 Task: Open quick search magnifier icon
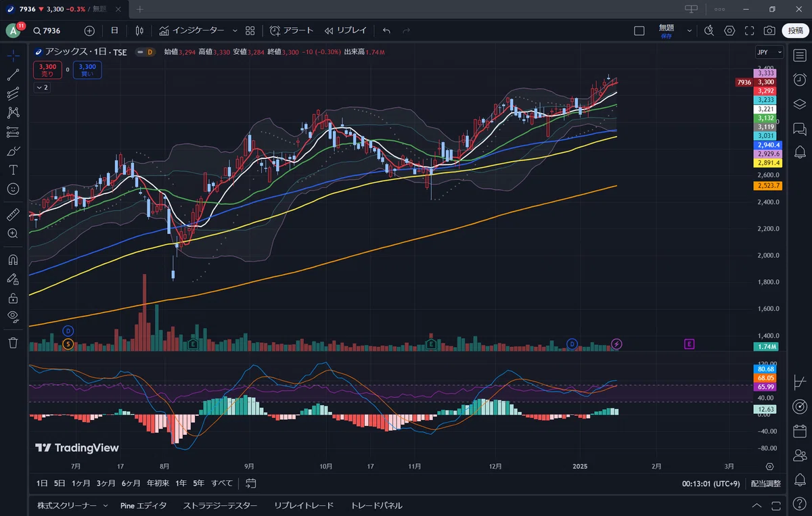click(x=709, y=30)
